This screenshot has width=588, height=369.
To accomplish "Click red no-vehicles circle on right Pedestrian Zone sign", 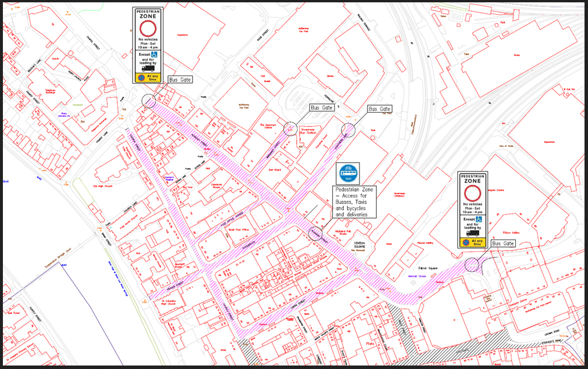I will click(x=472, y=194).
